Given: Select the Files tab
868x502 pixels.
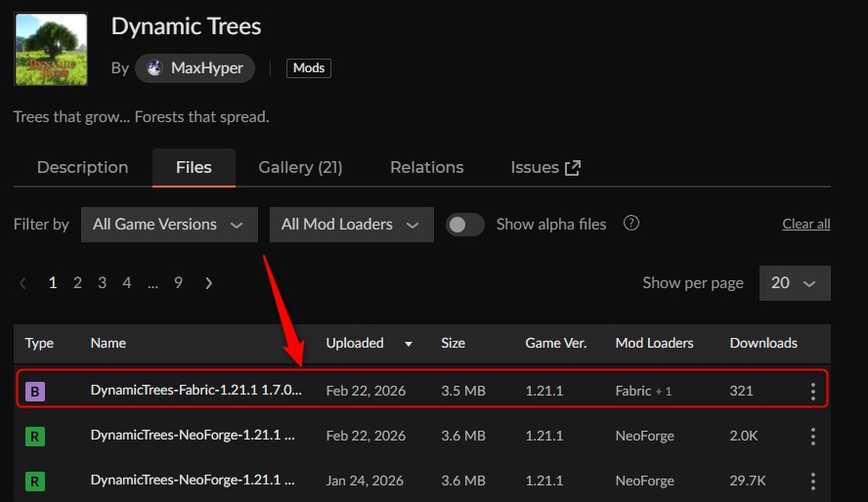Looking at the screenshot, I should tap(194, 168).
